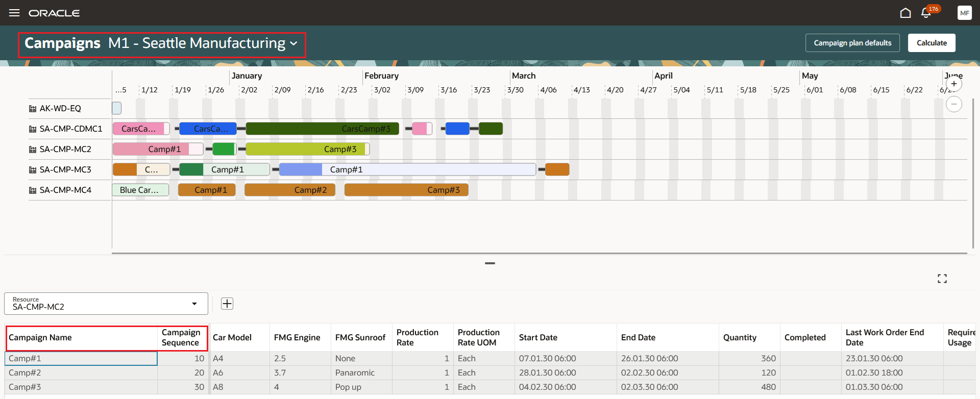Click the Pop up sunroof cell
980x399 pixels.
361,387
